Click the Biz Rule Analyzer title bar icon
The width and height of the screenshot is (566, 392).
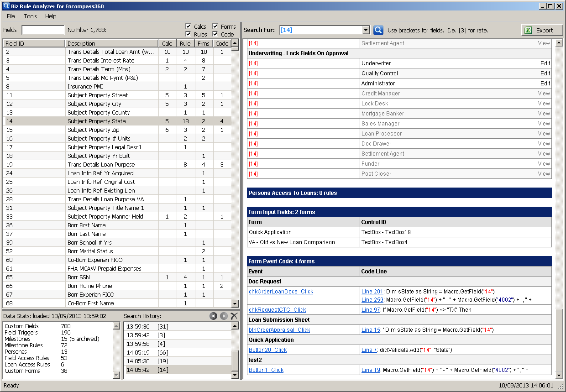5,5
